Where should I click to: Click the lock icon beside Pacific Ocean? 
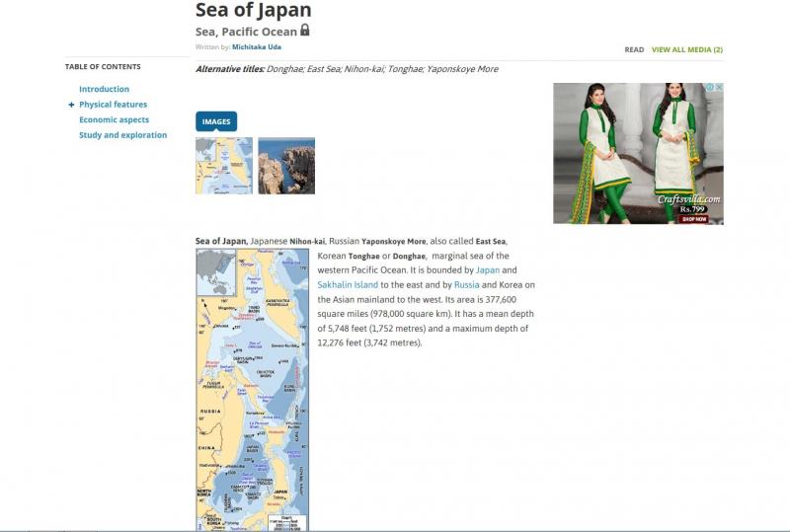pyautogui.click(x=305, y=31)
